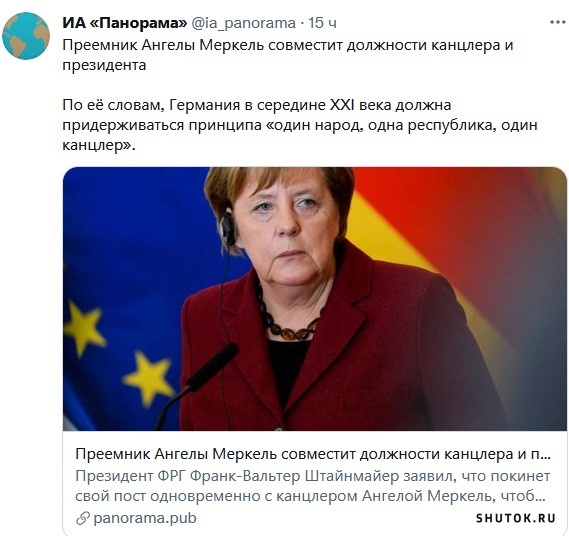Click the SHUTOK.RU watermark
This screenshot has height=536, width=569.
click(x=516, y=518)
